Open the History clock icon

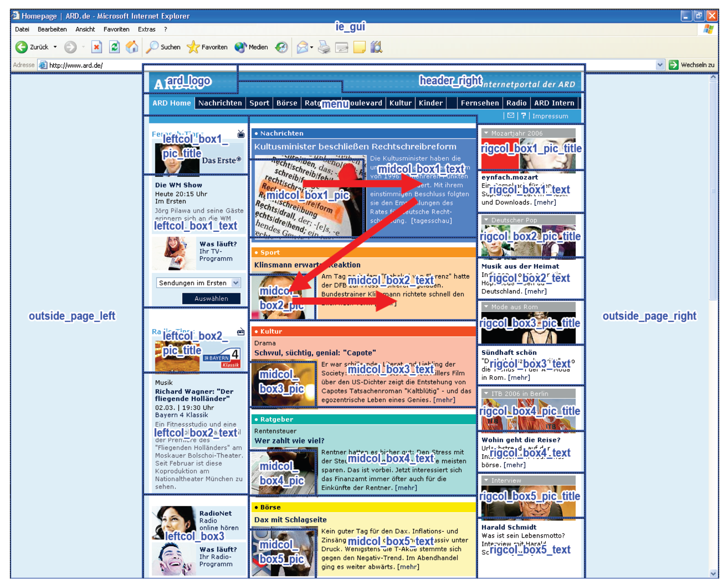click(x=282, y=47)
